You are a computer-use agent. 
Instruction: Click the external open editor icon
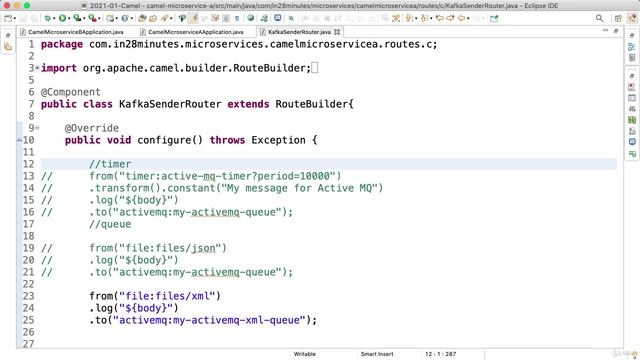(x=494, y=18)
